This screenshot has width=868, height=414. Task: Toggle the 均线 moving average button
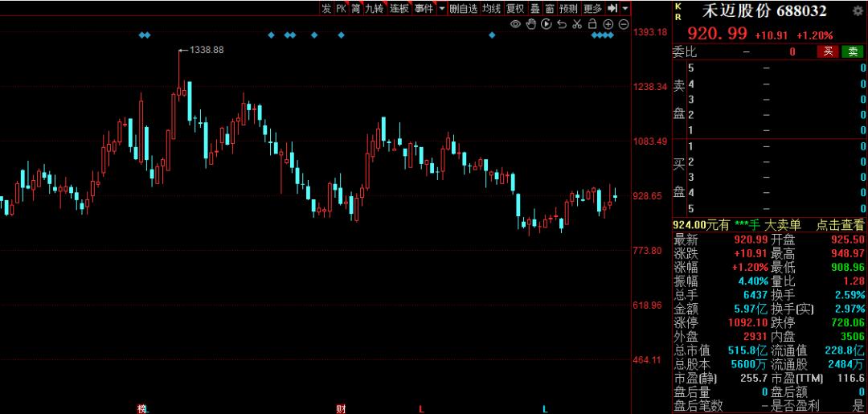[x=491, y=8]
